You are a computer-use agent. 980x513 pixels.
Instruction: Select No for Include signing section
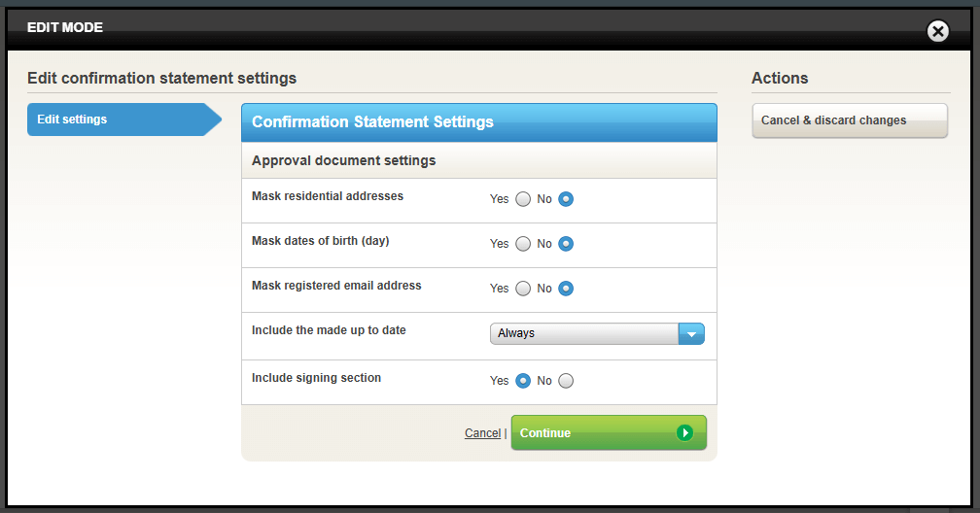[566, 381]
